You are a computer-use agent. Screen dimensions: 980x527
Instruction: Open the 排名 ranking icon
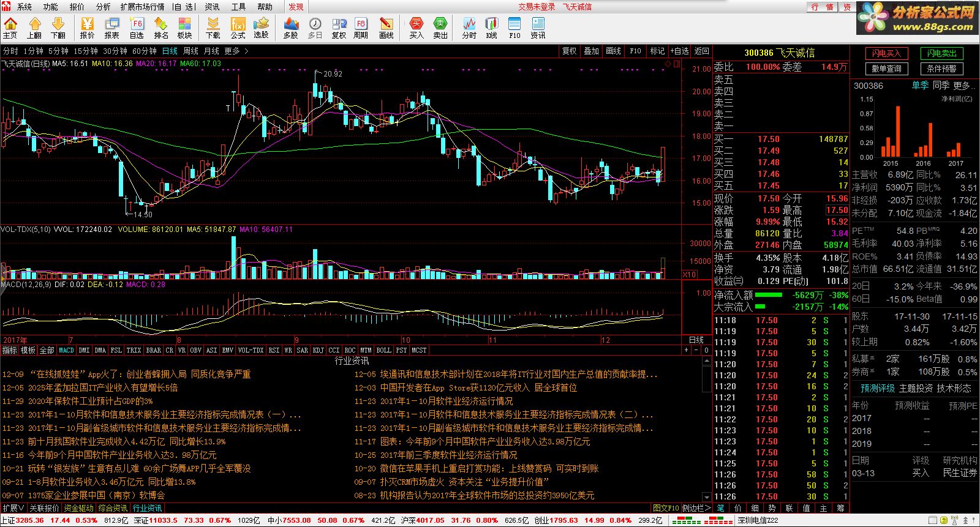point(161,28)
